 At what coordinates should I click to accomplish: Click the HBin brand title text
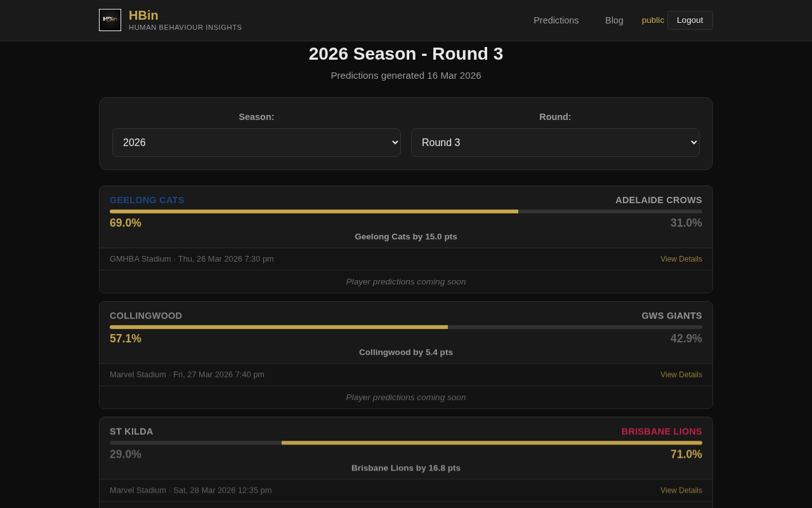pyautogui.click(x=143, y=15)
